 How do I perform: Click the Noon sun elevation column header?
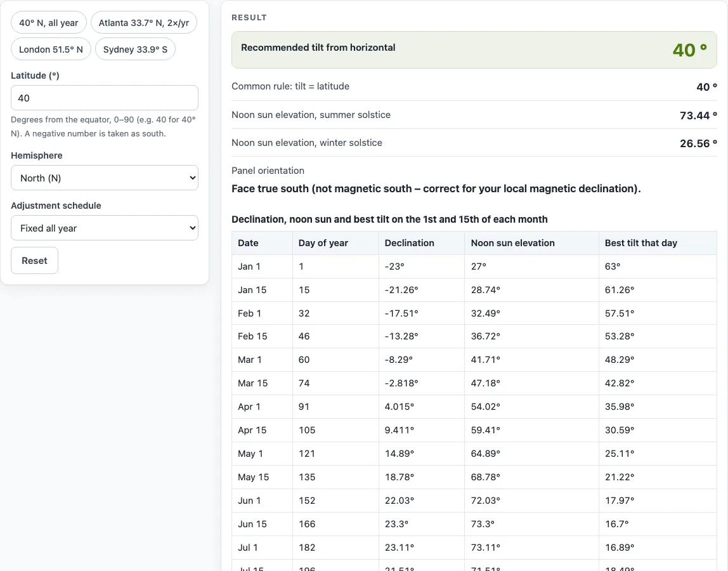[531, 243]
